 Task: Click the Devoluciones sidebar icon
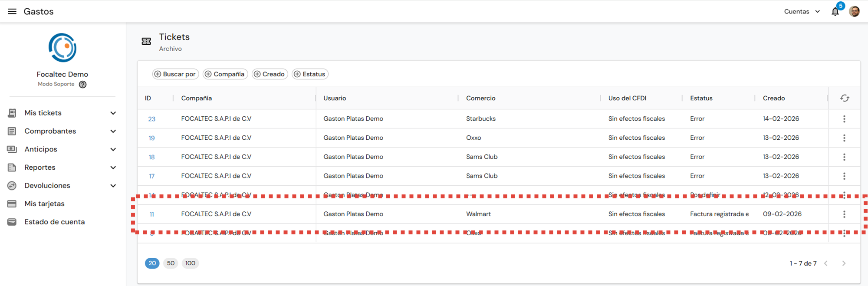pos(12,186)
